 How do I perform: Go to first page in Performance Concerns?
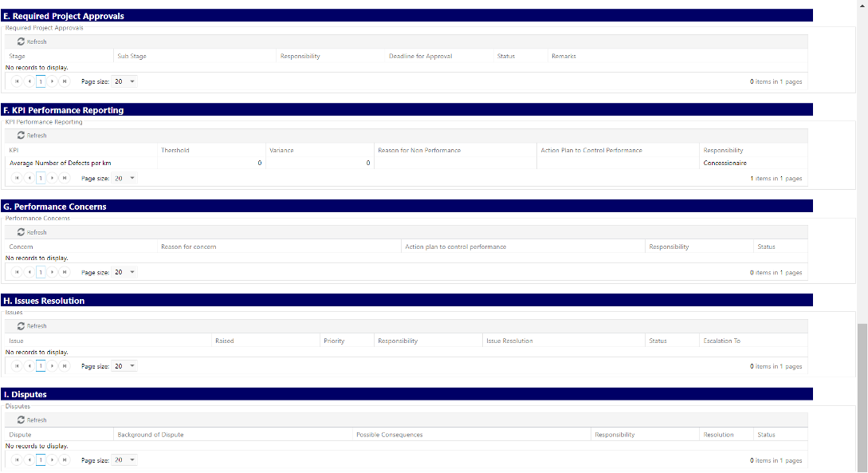[x=17, y=272]
